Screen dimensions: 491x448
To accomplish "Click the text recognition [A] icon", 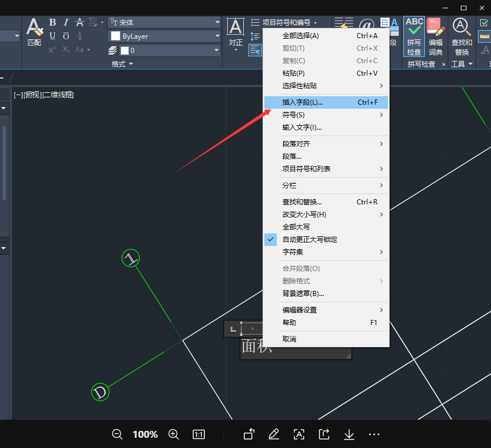I will [299, 434].
